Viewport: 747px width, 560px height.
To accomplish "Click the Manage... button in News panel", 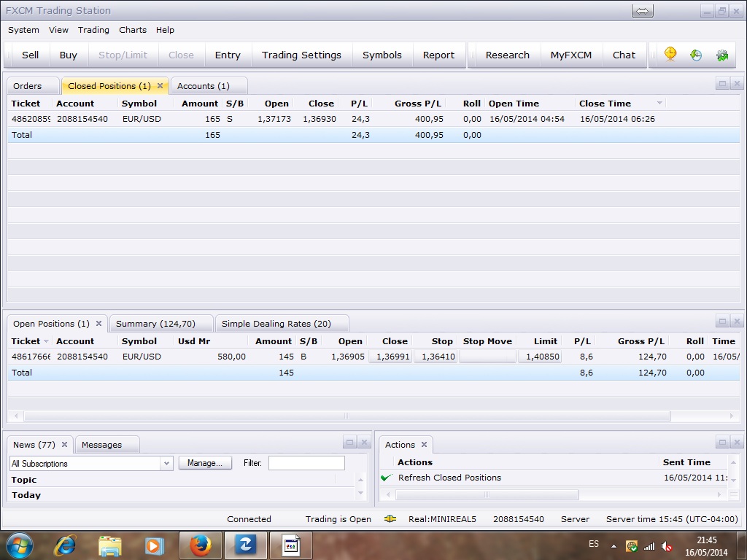I will click(205, 463).
